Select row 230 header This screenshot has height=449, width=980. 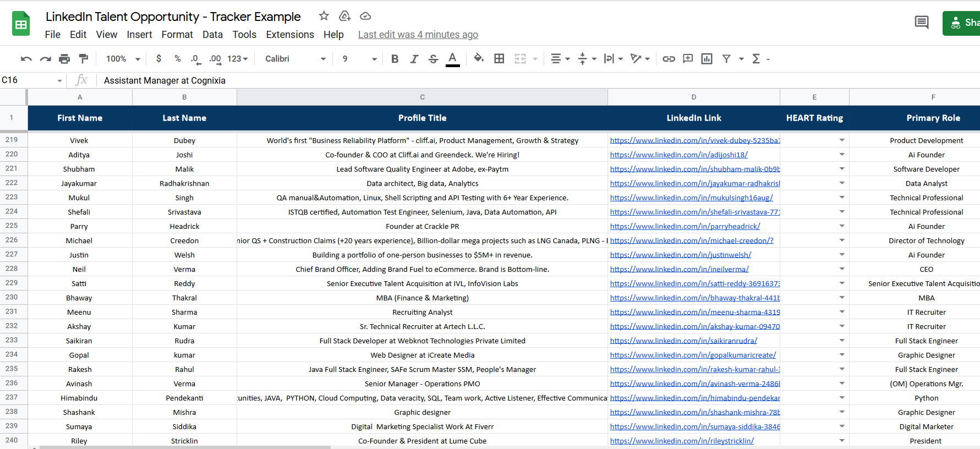click(13, 297)
